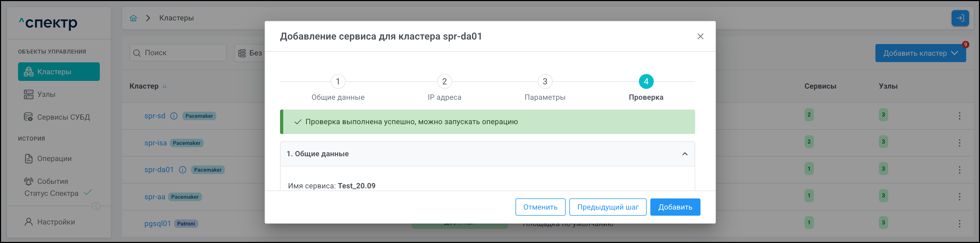Click the Pacemaker tag on spr-sd
Viewport: 980px width, 243px height.
click(199, 116)
